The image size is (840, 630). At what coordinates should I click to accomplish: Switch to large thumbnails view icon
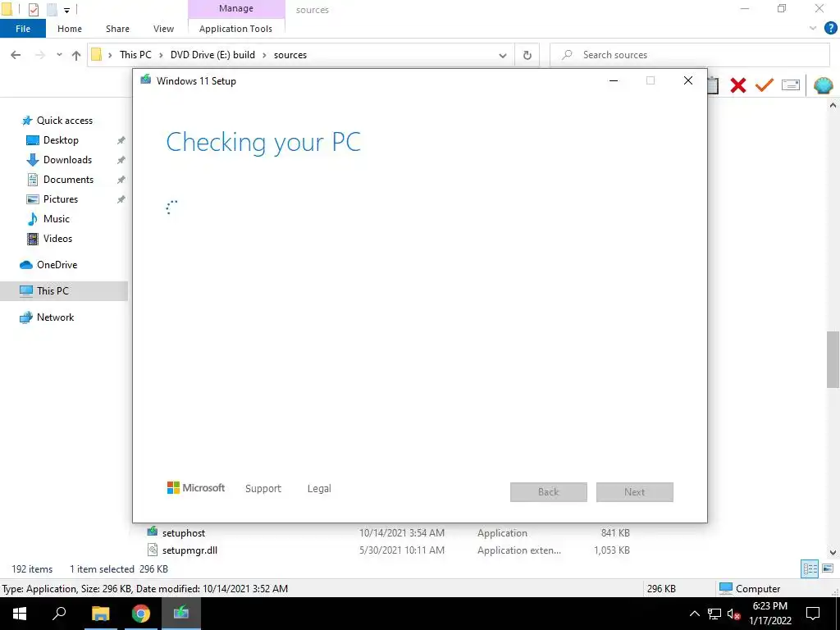coord(828,569)
